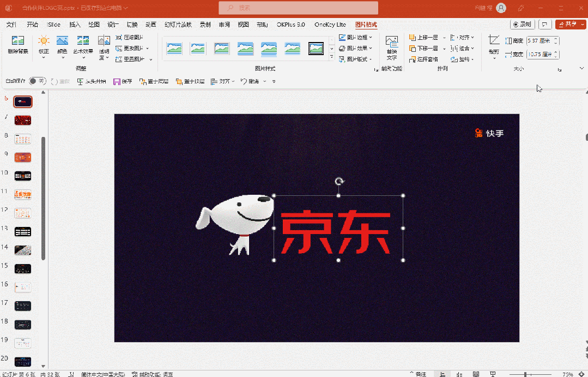
Task: Click Compress Pictures (压缩图片)
Action: pyautogui.click(x=129, y=38)
